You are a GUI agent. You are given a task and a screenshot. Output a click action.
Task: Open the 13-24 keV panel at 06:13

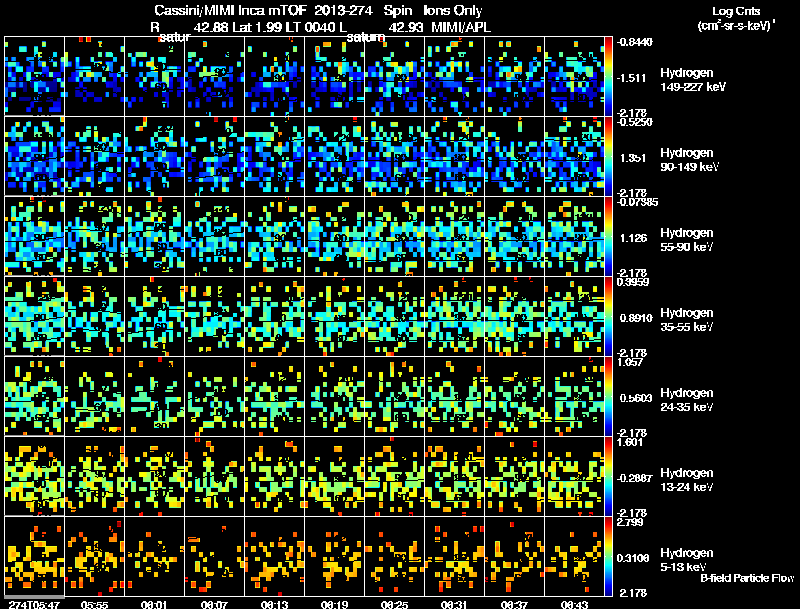click(x=274, y=477)
